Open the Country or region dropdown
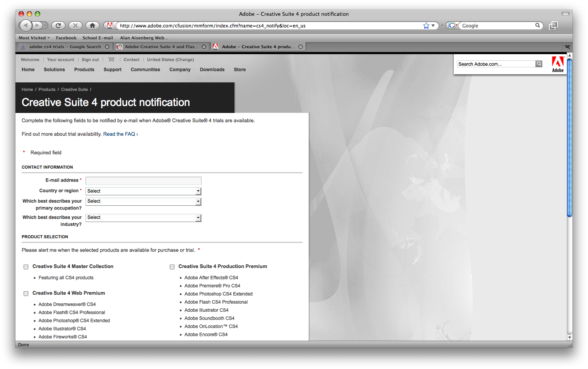The image size is (588, 369). [144, 191]
